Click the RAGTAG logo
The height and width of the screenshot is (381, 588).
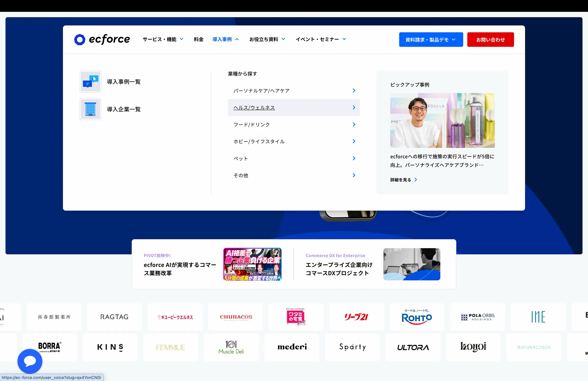pyautogui.click(x=114, y=317)
